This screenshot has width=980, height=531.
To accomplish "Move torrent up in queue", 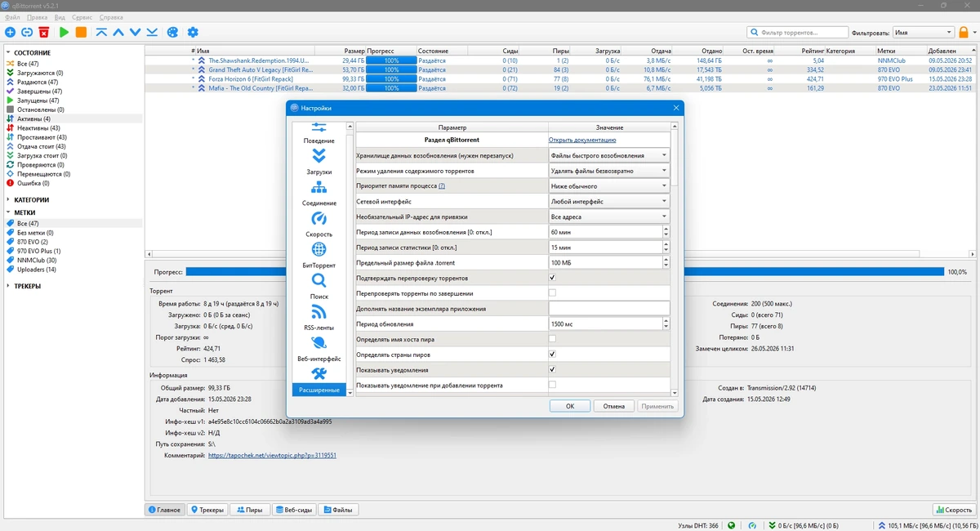I will coord(118,33).
